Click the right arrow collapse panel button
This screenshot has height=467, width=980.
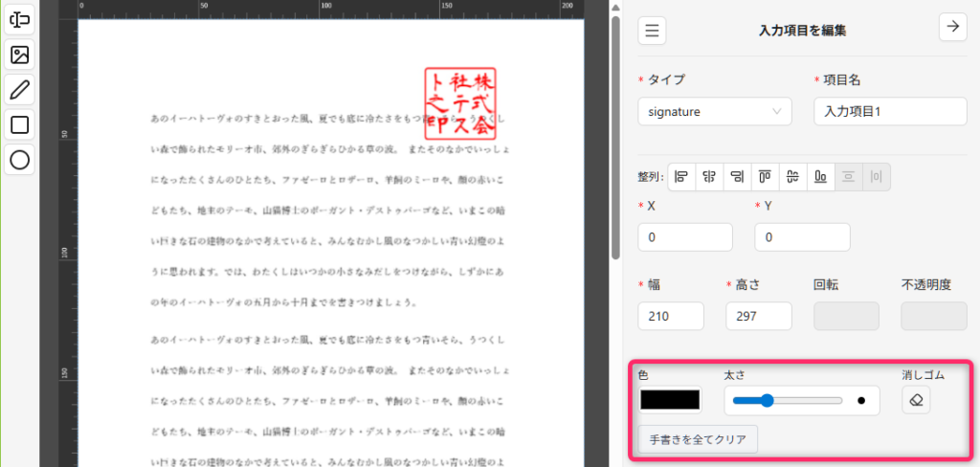click(951, 28)
